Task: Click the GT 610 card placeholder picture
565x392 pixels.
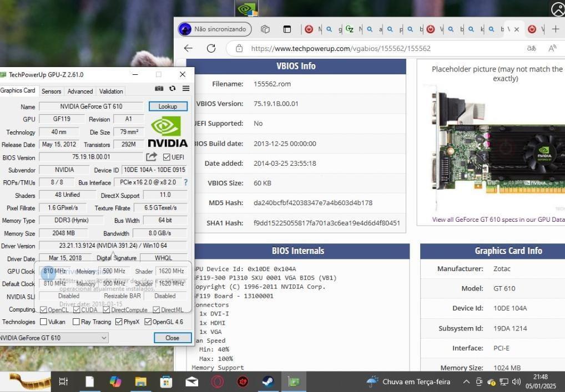Action: pos(498,148)
